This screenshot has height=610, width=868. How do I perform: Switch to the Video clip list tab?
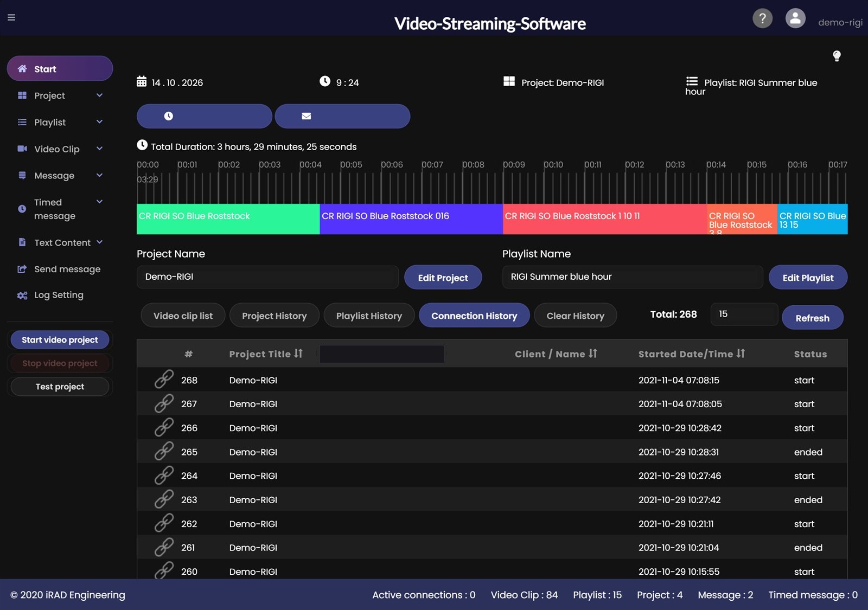[183, 316]
